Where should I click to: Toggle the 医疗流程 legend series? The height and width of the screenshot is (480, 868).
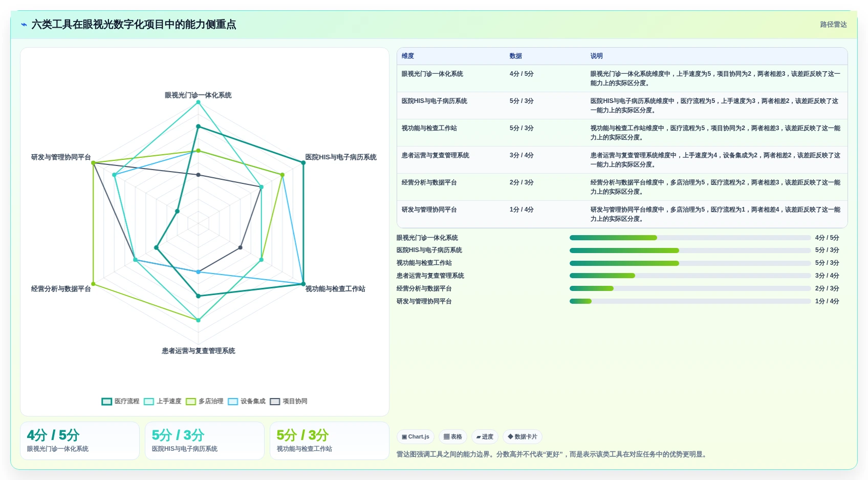coord(120,401)
